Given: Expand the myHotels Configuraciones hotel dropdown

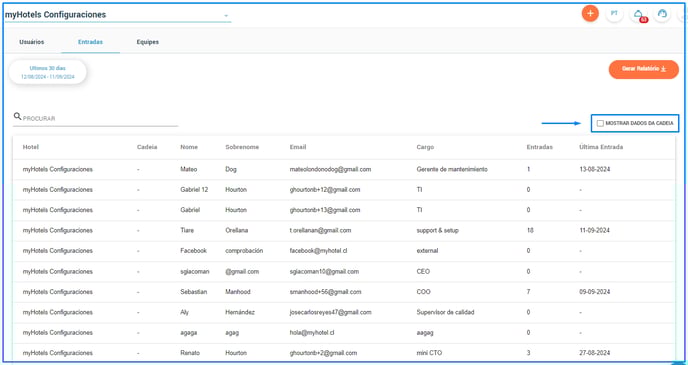Looking at the screenshot, I should [226, 15].
